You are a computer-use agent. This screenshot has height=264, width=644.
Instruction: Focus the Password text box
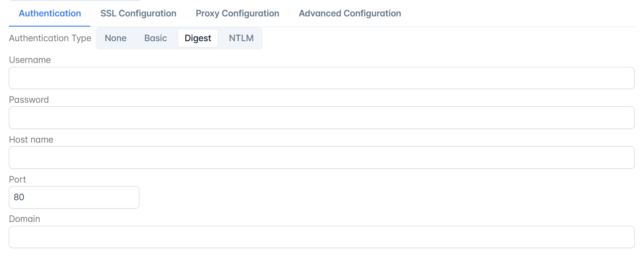click(x=322, y=118)
